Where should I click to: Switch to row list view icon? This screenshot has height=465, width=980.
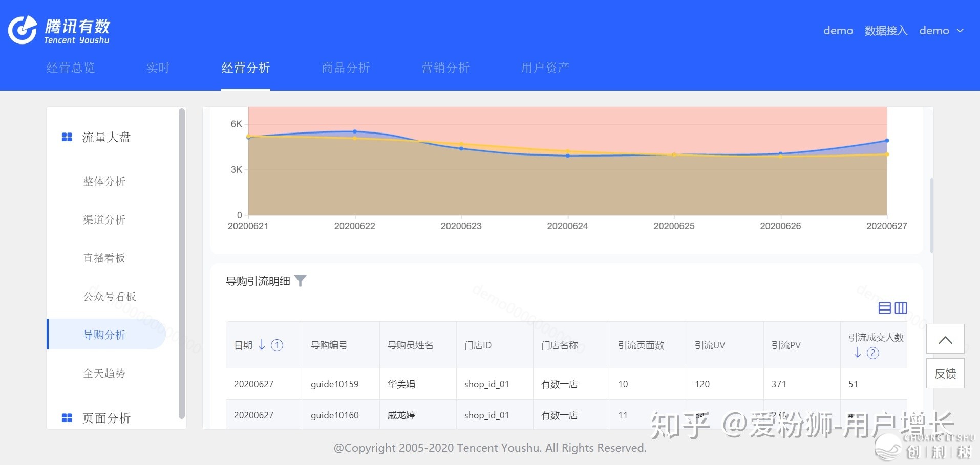(884, 308)
